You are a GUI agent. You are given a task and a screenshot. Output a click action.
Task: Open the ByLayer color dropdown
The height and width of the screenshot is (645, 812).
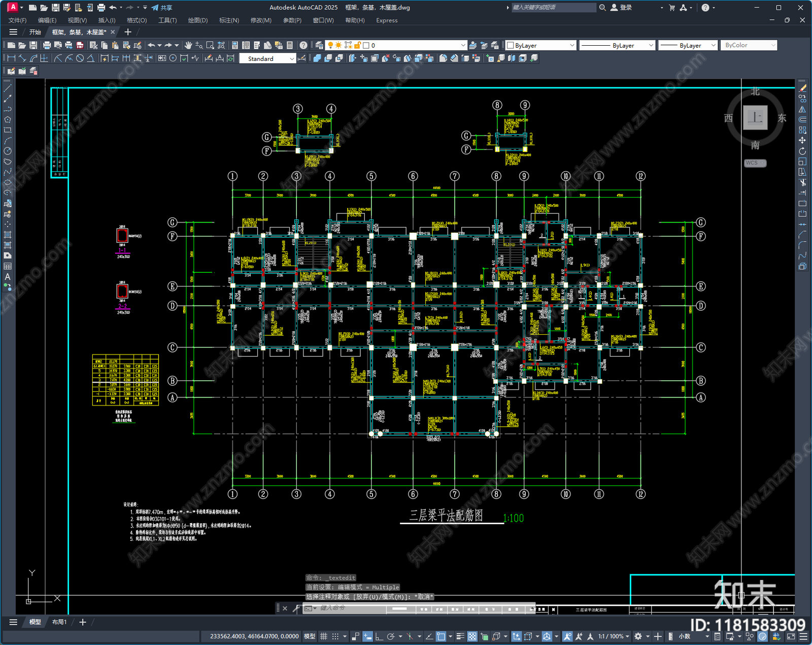coord(572,45)
